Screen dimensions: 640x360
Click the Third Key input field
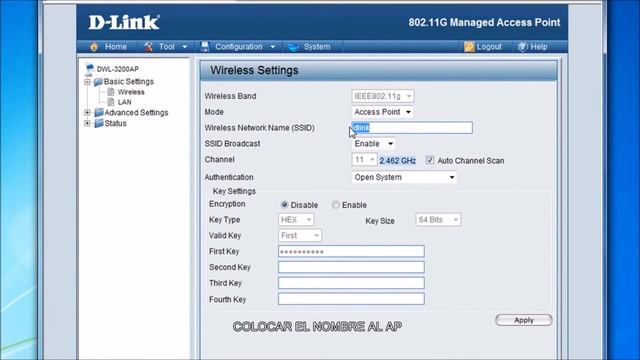coord(351,283)
